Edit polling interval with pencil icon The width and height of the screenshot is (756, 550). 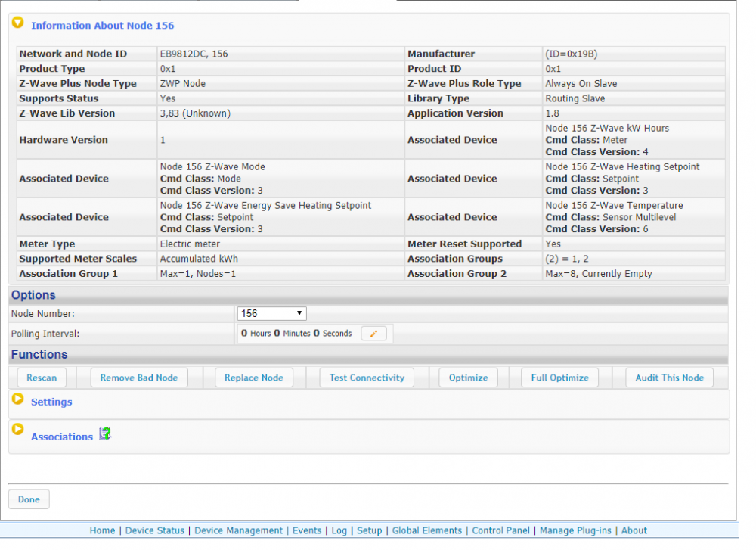[373, 334]
